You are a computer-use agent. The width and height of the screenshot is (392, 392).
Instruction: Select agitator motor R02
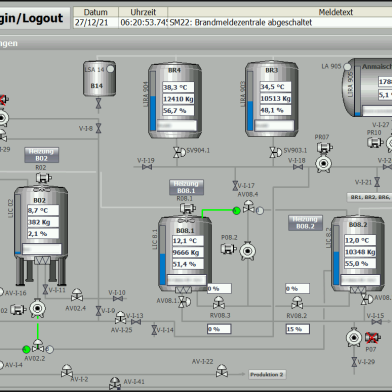click(43, 178)
